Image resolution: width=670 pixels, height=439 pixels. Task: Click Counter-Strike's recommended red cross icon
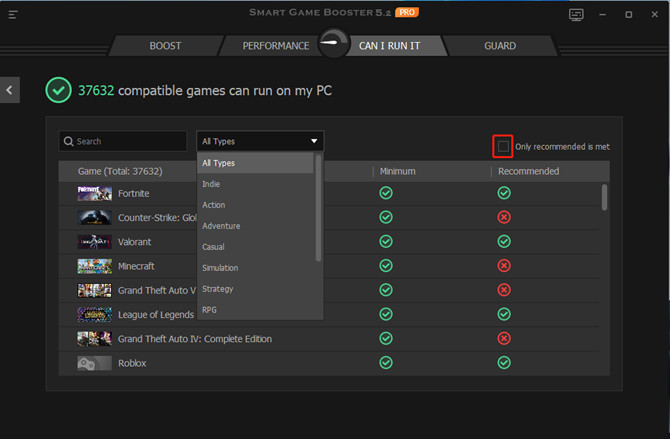coord(504,217)
